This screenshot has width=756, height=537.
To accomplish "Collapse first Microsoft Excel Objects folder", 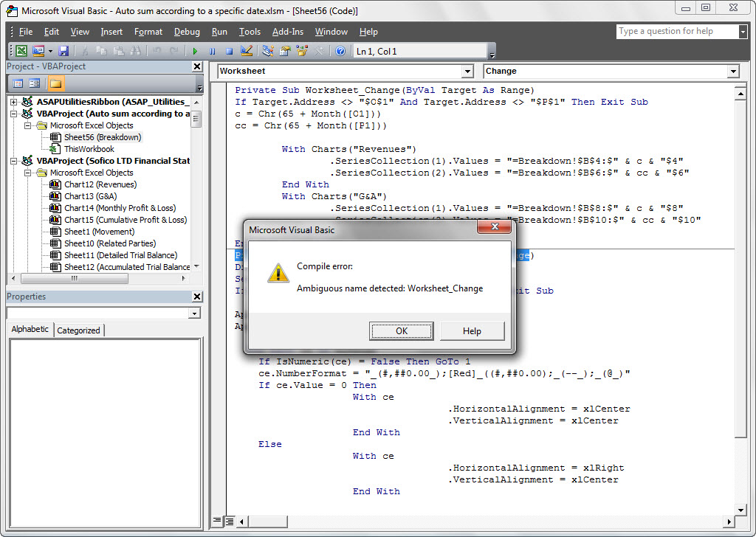I will [28, 125].
